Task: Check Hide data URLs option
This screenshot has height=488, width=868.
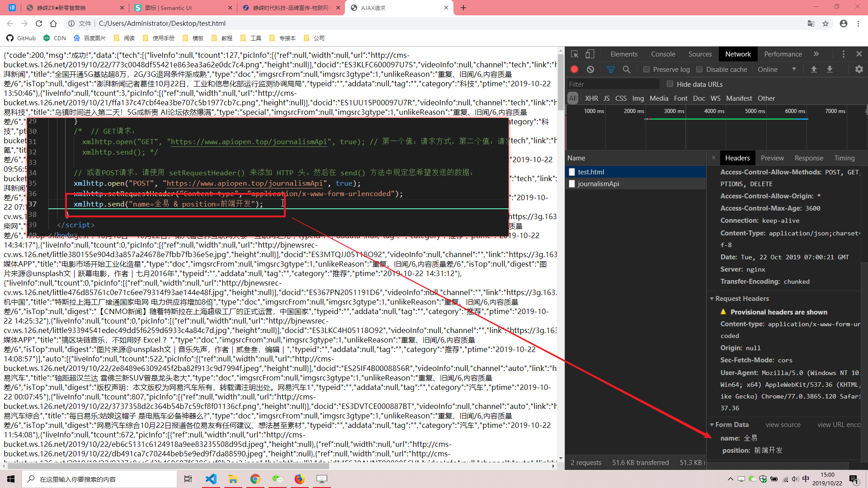Action: (x=670, y=84)
